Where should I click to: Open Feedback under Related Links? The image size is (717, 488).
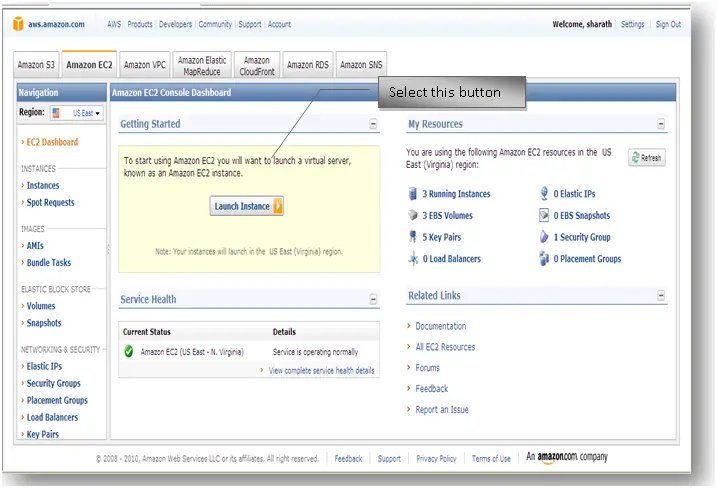pos(432,389)
